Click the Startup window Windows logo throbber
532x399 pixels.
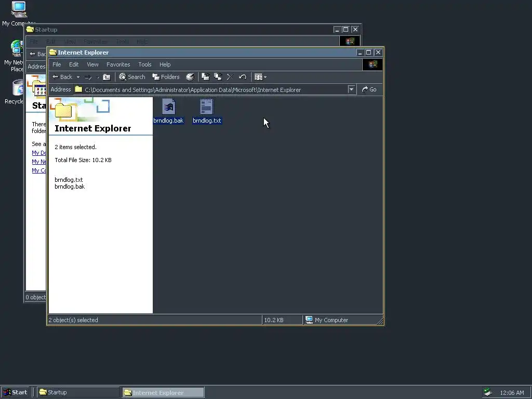point(350,42)
